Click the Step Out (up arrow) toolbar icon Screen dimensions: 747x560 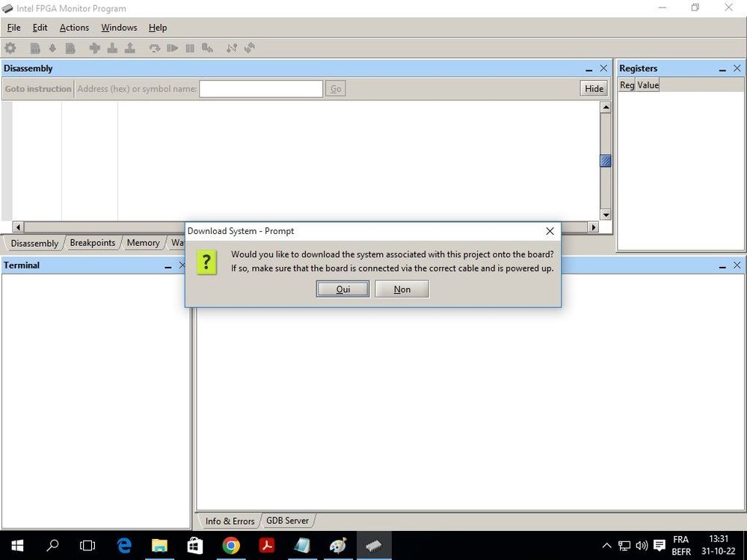coord(129,48)
